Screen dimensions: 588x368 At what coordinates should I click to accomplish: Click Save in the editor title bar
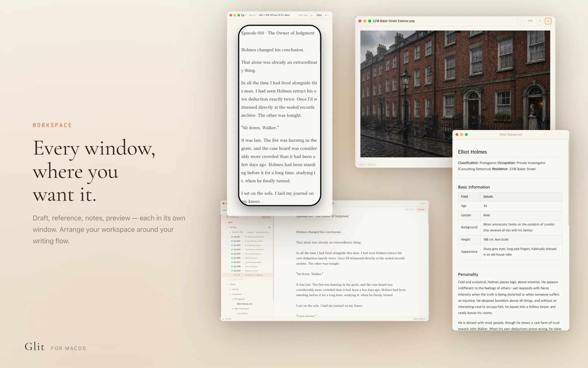point(423,203)
